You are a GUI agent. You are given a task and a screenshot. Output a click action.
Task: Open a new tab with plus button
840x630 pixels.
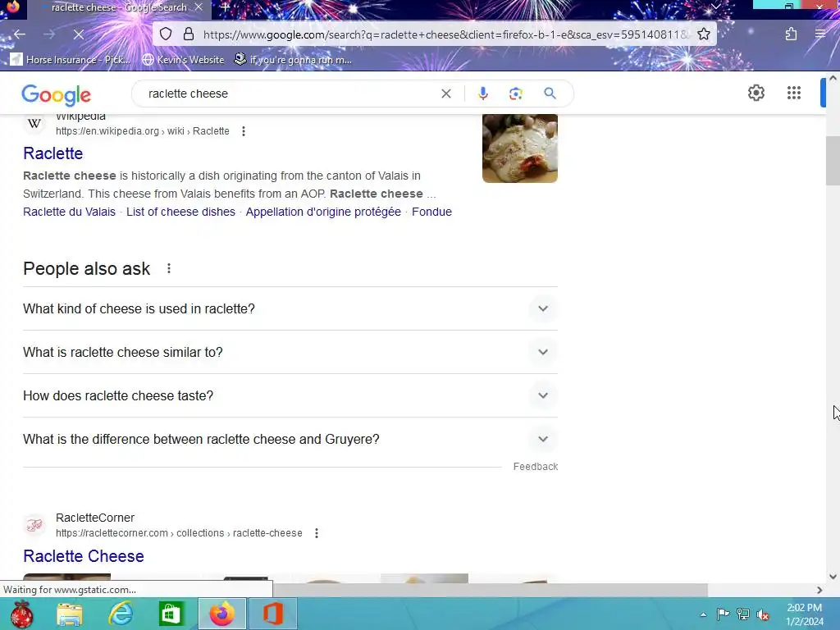click(225, 7)
